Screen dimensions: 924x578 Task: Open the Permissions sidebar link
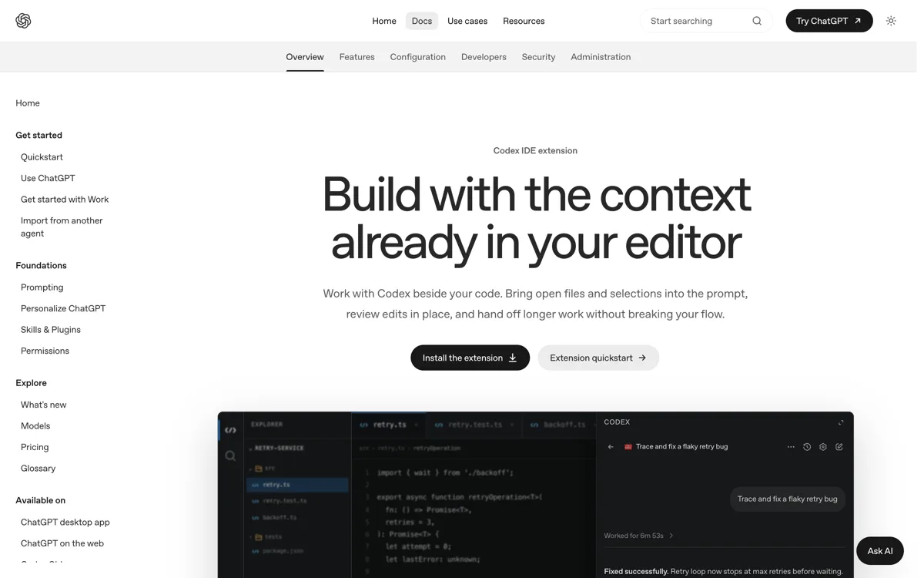coord(45,351)
